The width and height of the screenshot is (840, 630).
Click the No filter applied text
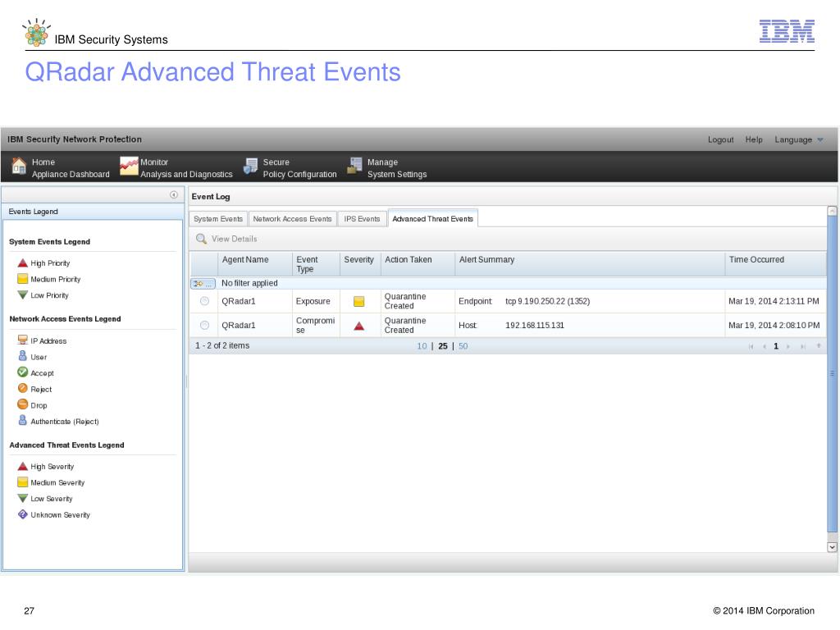click(249, 283)
